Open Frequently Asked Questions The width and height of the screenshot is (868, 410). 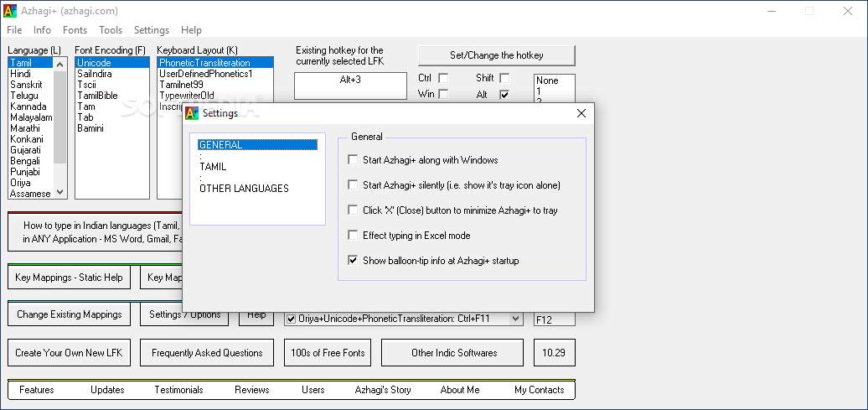click(x=207, y=352)
